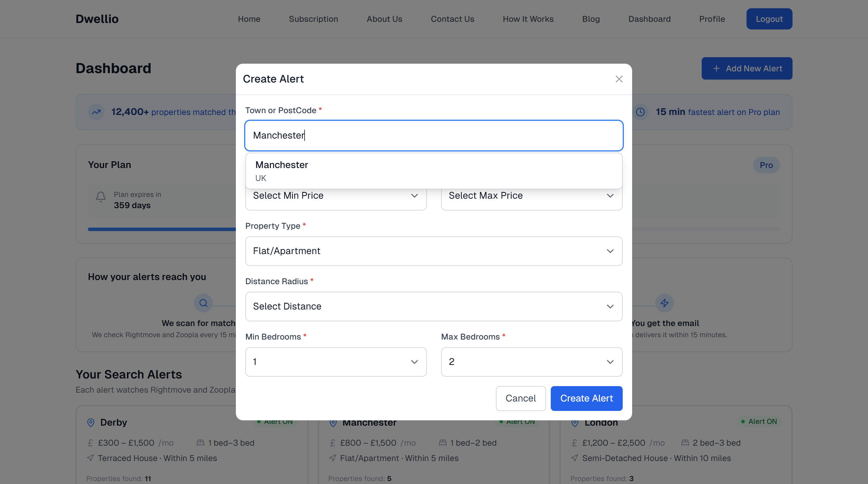The width and height of the screenshot is (868, 484).
Task: Click the Add New Alert button
Action: tap(747, 68)
